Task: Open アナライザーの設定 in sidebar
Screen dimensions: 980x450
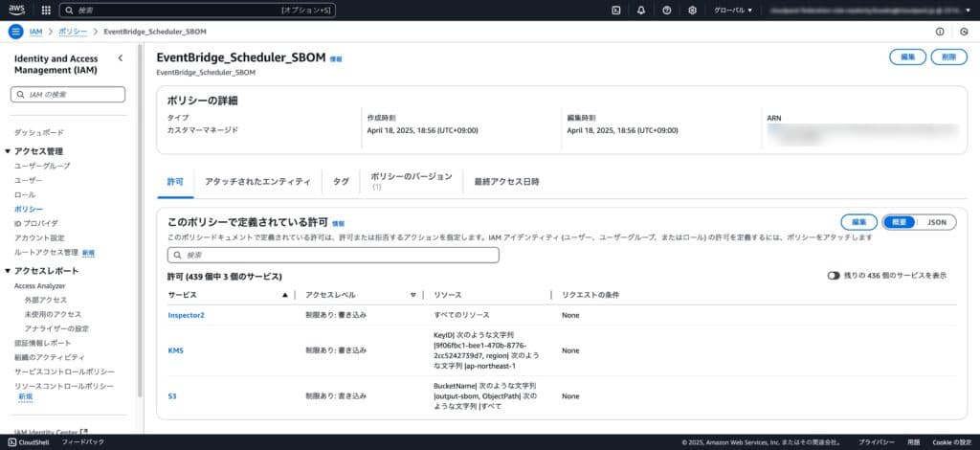Action: pos(56,328)
